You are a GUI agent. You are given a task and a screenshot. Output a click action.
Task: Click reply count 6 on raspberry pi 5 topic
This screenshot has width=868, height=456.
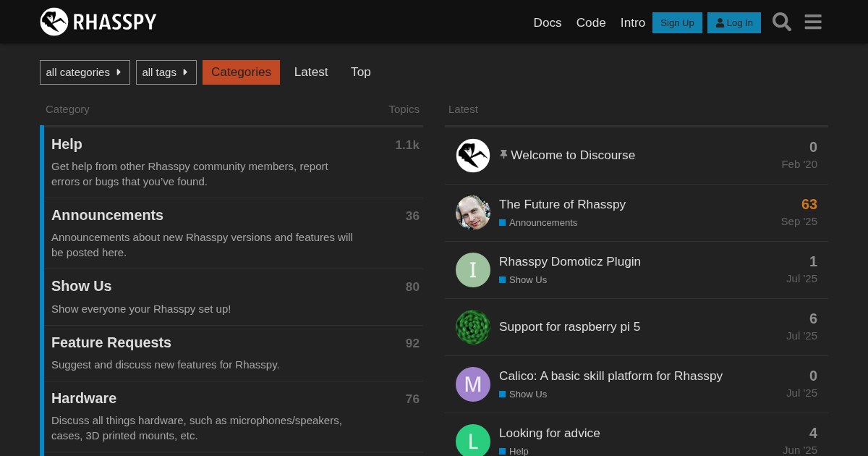(x=813, y=319)
